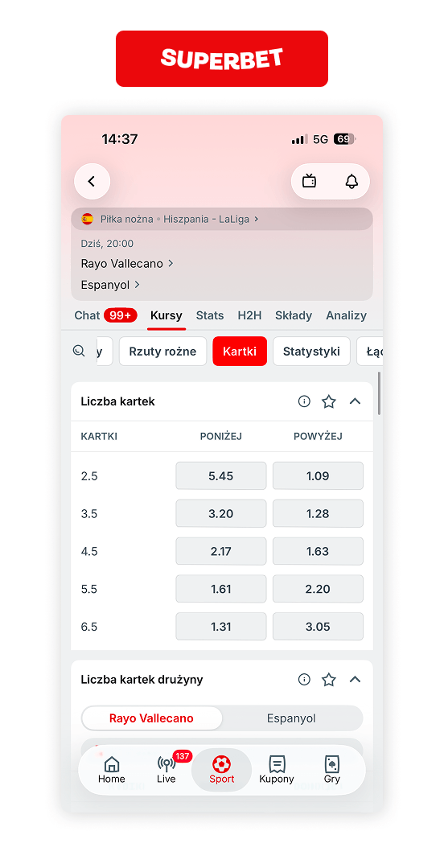Switch to the H2H tab

pos(249,315)
